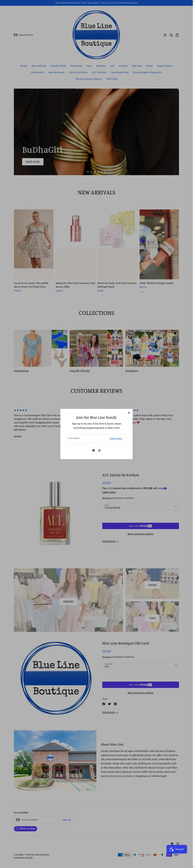
Task: Expand the Scent dropdown showing Crystal (60ml)
Action: click(140, 506)
